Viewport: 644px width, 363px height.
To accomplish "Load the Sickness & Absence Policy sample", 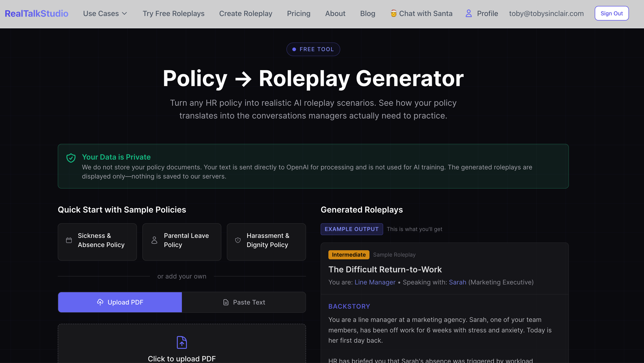I will point(97,242).
